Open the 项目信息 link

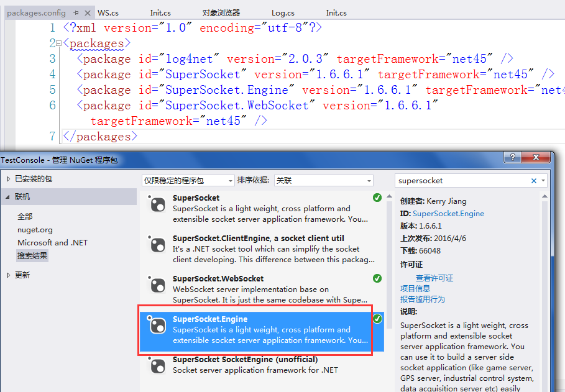click(415, 289)
